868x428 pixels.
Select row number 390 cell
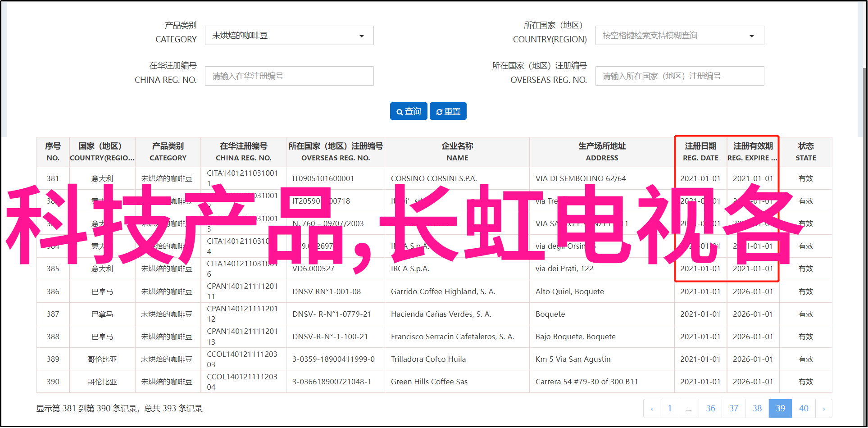coord(53,382)
